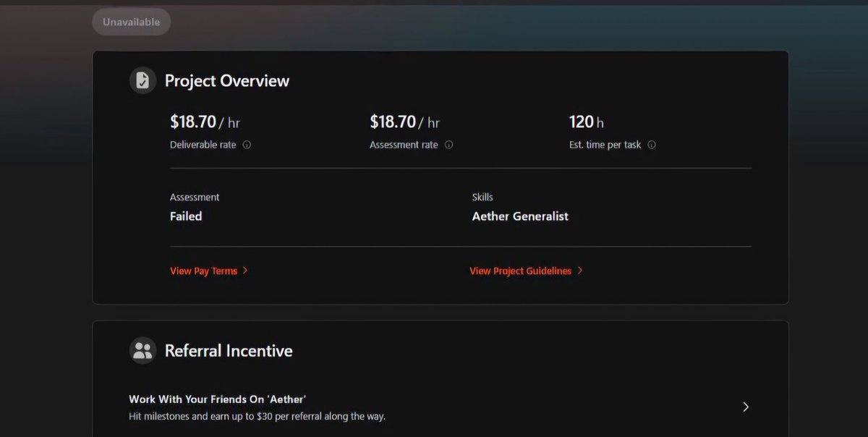Click the greyed-out Unavailable button
868x437 pixels.
(x=131, y=22)
